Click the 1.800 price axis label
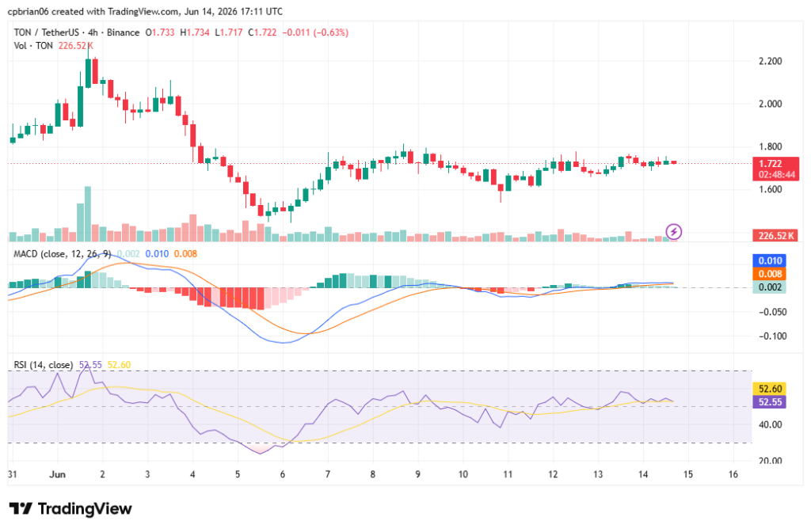811x532 pixels. pyautogui.click(x=770, y=146)
